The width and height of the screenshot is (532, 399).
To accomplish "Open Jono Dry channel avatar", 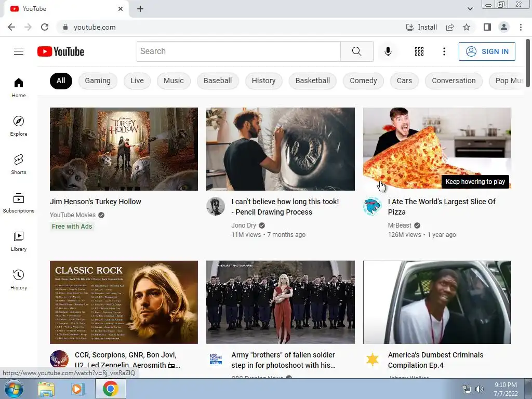I will pyautogui.click(x=216, y=206).
